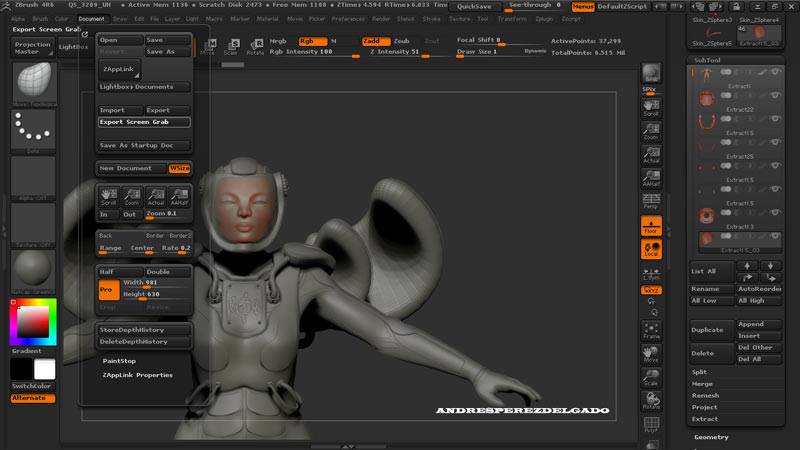This screenshot has width=800, height=450.
Task: Click the BPR render icon above SPix
Action: pos(651,73)
